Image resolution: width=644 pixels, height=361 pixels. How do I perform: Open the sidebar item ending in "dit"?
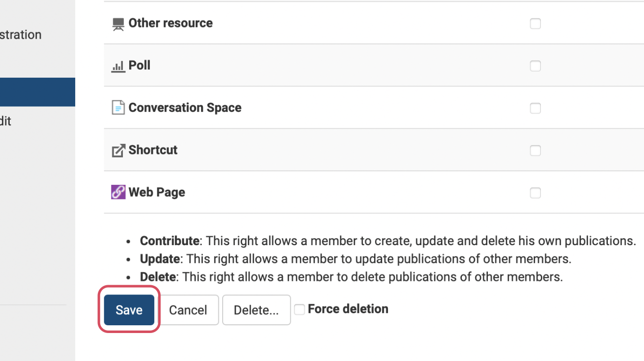6,121
